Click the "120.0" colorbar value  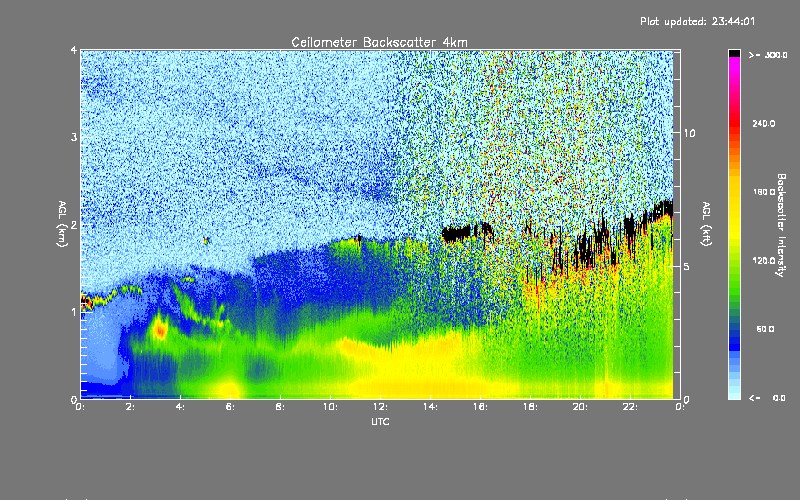pyautogui.click(x=764, y=260)
